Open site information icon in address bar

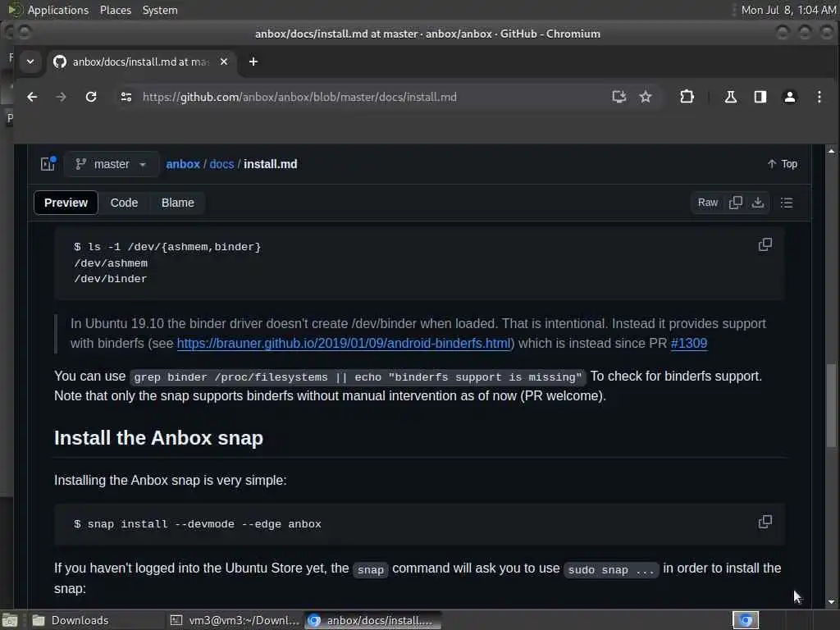[x=126, y=97]
